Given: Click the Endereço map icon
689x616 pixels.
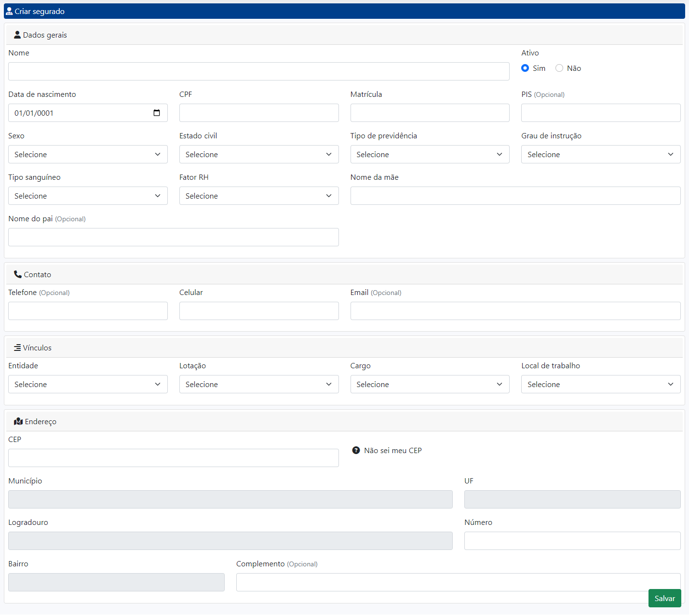Looking at the screenshot, I should tap(18, 421).
